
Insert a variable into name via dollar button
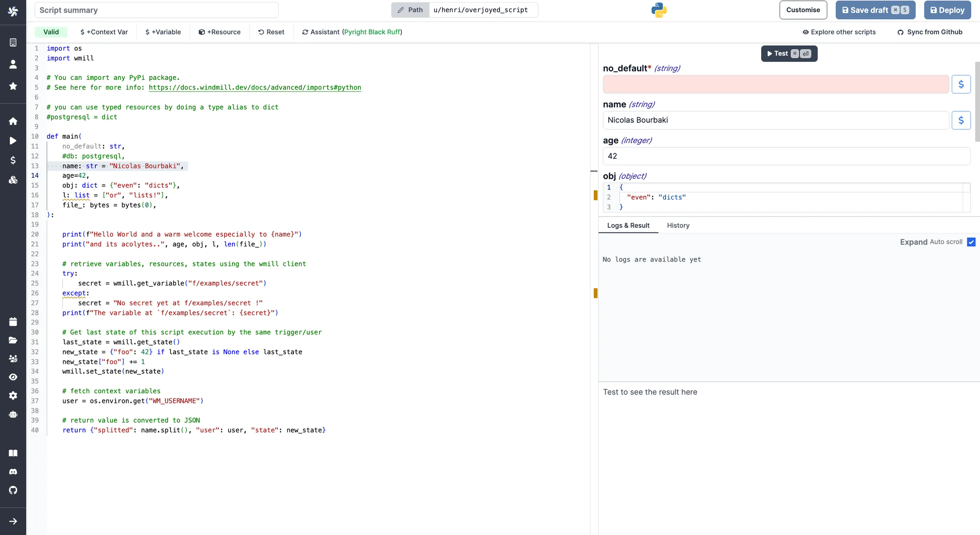pyautogui.click(x=962, y=120)
